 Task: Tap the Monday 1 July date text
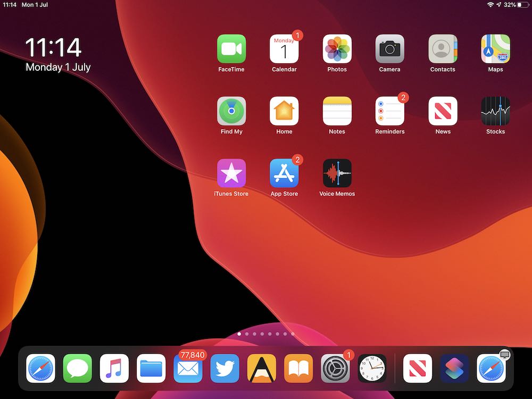58,67
